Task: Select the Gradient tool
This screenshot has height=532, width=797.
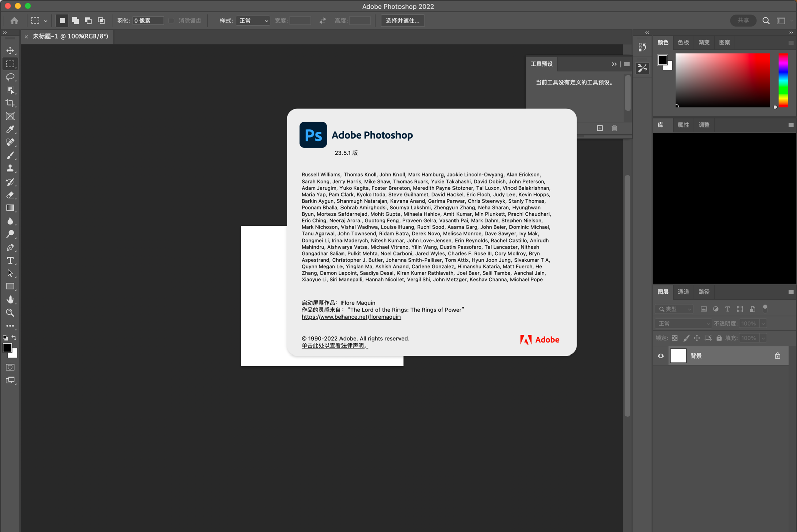Action: click(10, 208)
